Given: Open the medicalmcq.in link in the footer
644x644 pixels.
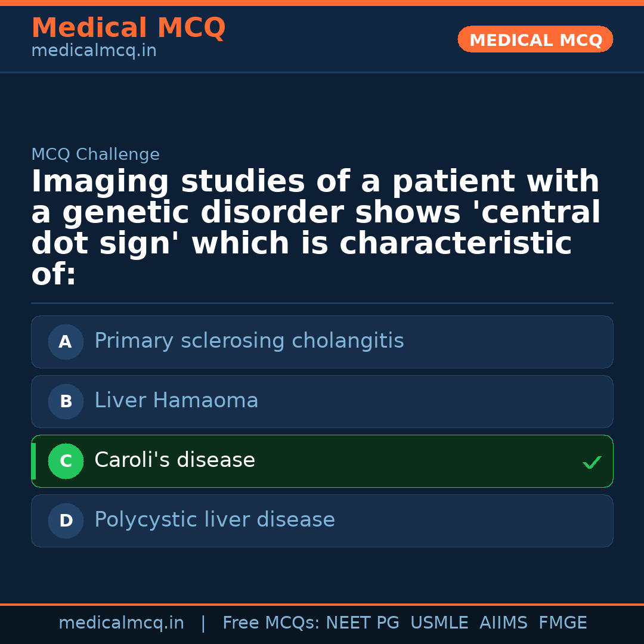Looking at the screenshot, I should coord(121,623).
